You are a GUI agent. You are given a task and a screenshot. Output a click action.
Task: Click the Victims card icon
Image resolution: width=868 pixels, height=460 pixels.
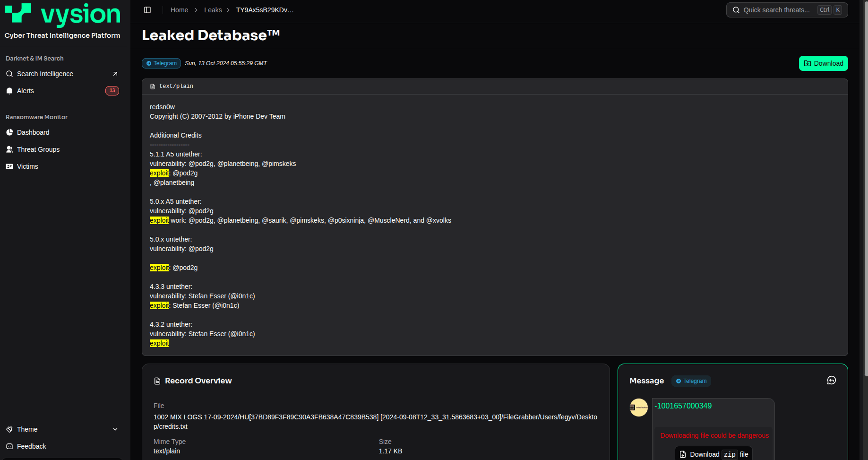pyautogui.click(x=9, y=166)
